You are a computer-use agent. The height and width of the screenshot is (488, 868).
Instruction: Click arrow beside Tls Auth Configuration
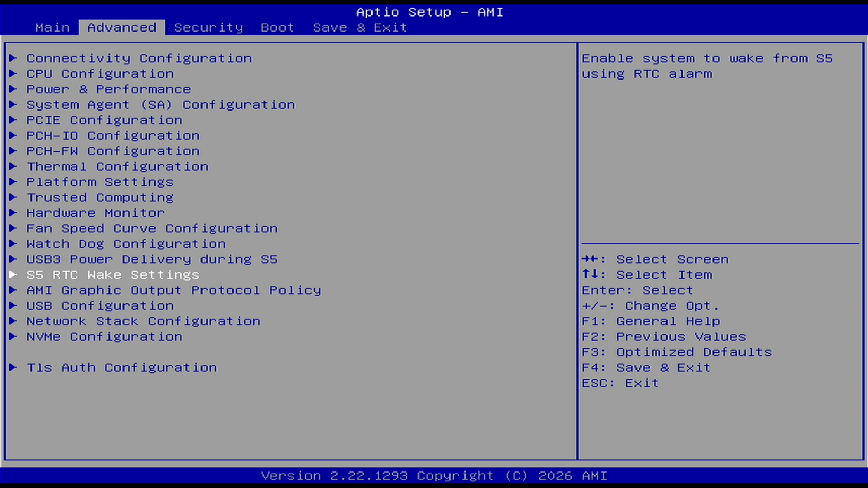click(13, 368)
